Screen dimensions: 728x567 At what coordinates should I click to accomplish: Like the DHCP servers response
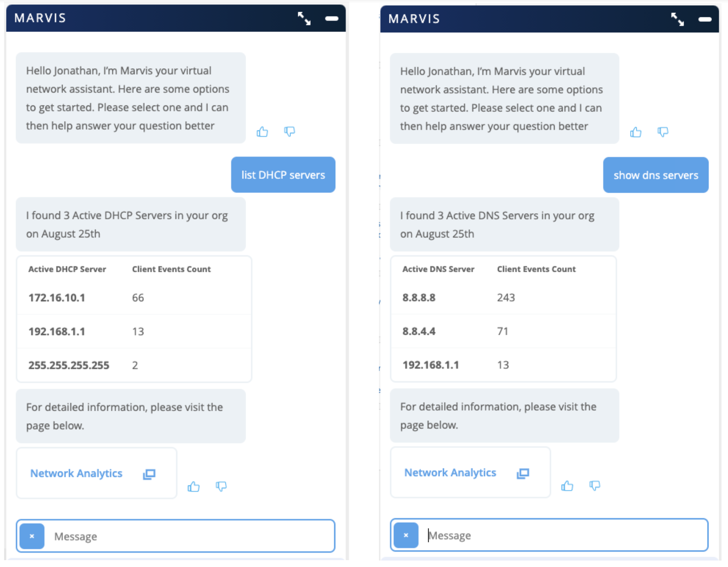[x=194, y=487]
